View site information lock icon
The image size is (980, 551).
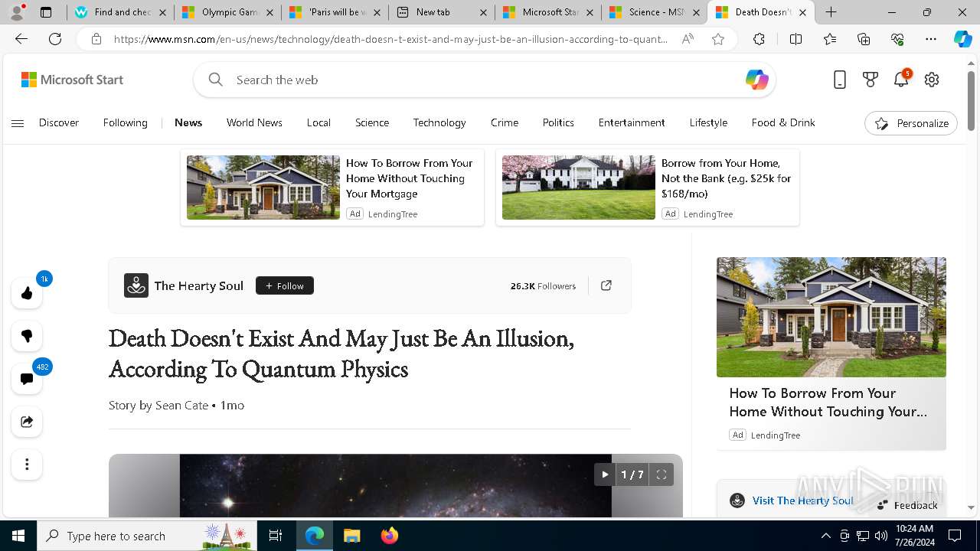coord(96,39)
